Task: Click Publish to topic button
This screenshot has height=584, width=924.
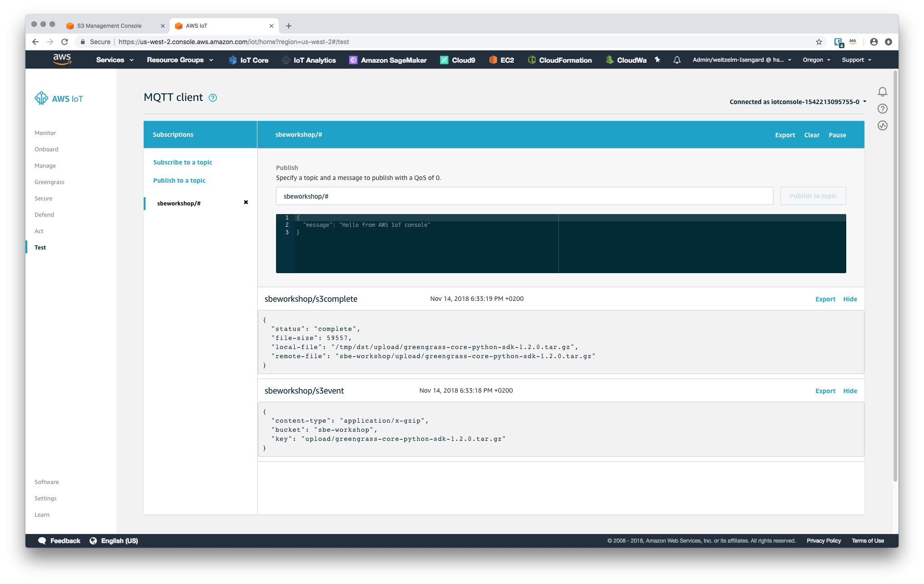Action: [813, 196]
